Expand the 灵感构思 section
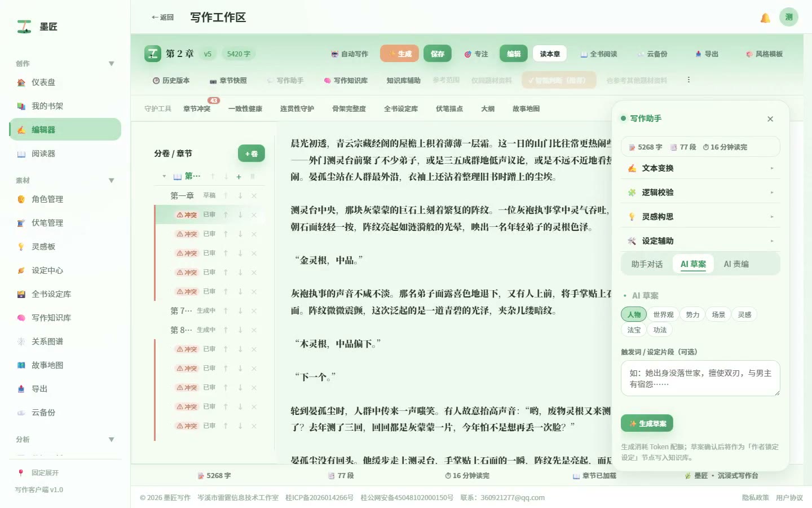This screenshot has height=508, width=812. pyautogui.click(x=700, y=217)
